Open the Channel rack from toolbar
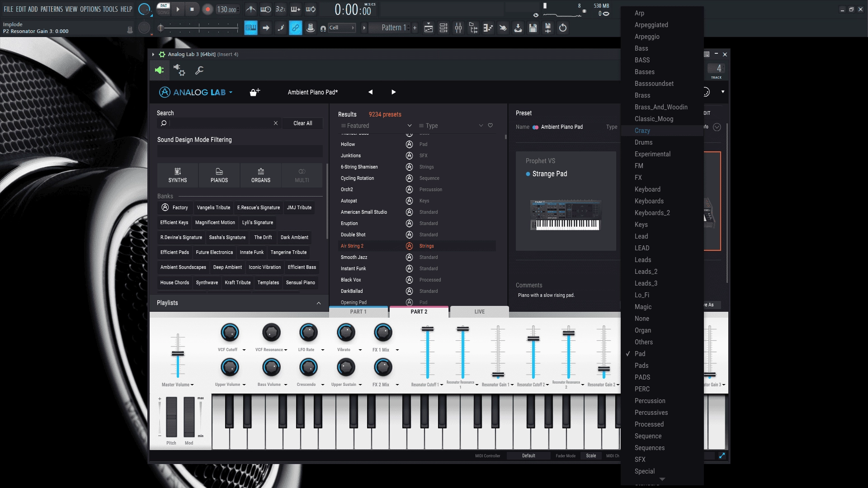The image size is (868, 488). tap(443, 28)
